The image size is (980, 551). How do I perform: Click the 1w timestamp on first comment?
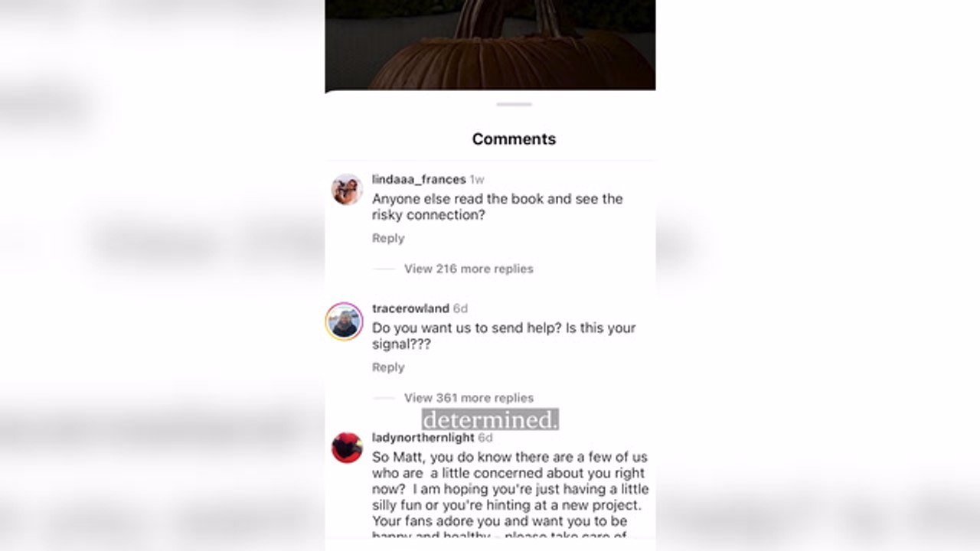click(477, 179)
